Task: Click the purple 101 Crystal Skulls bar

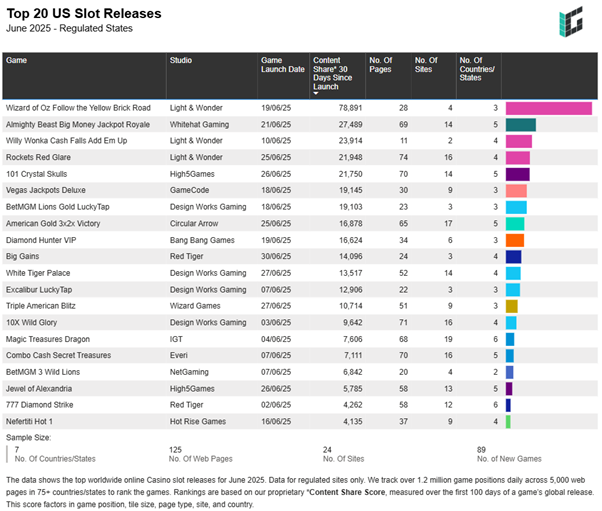Action: (x=517, y=174)
